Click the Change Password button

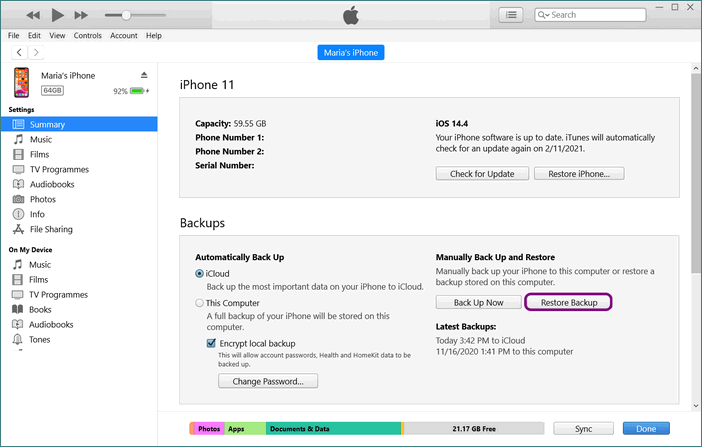(268, 381)
